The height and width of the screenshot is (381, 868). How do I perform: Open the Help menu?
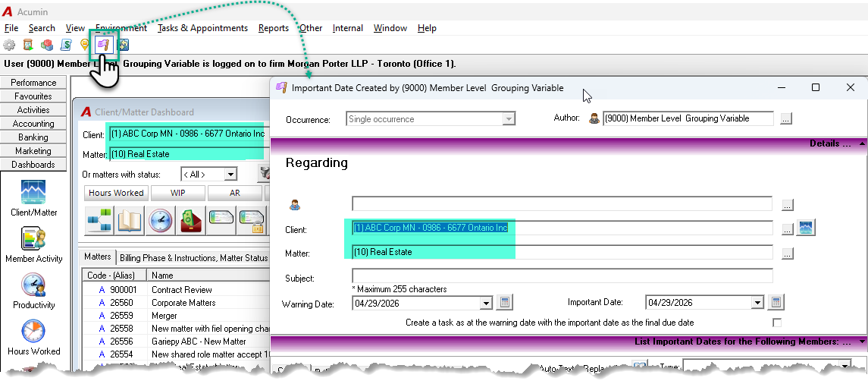click(427, 28)
